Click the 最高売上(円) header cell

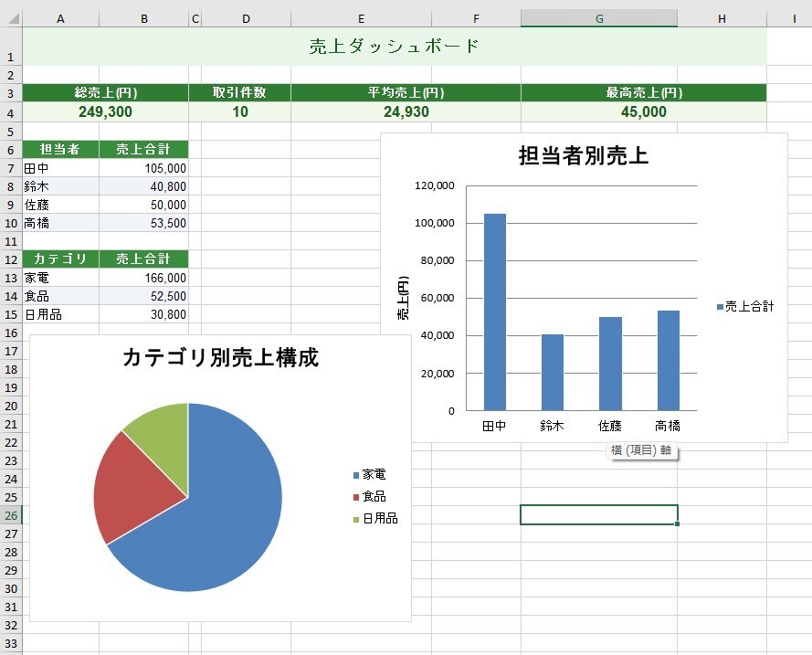(644, 92)
